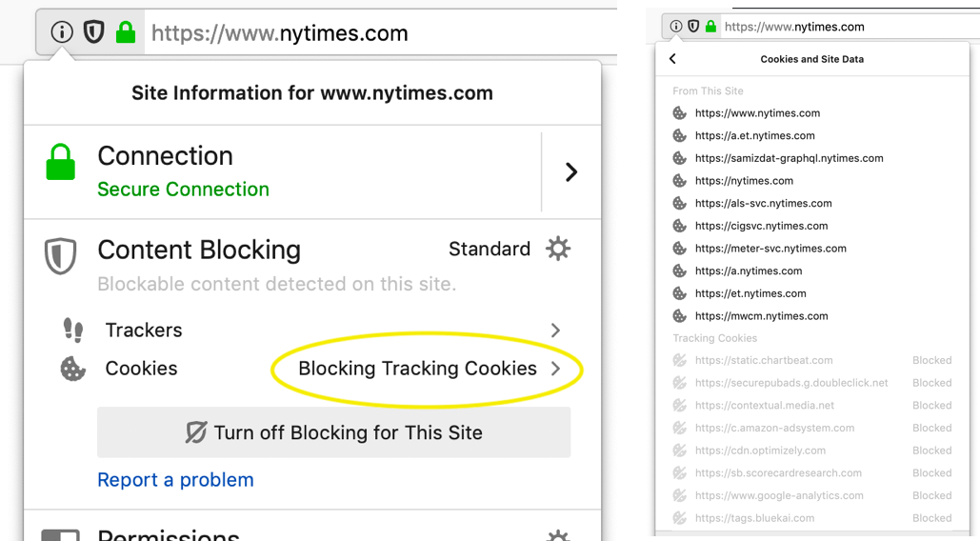Click the large Content Blocking shield icon
This screenshot has height=541, width=980.
[61, 255]
